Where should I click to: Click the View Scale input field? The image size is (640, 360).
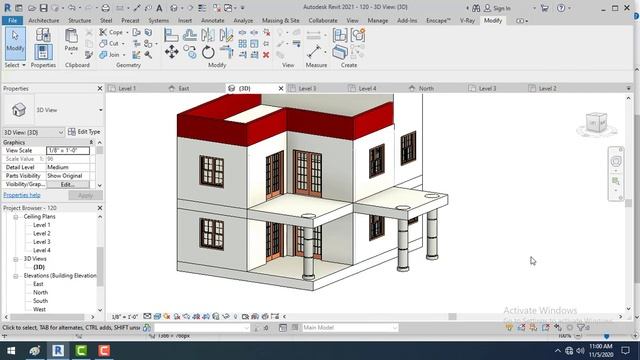[x=68, y=151]
